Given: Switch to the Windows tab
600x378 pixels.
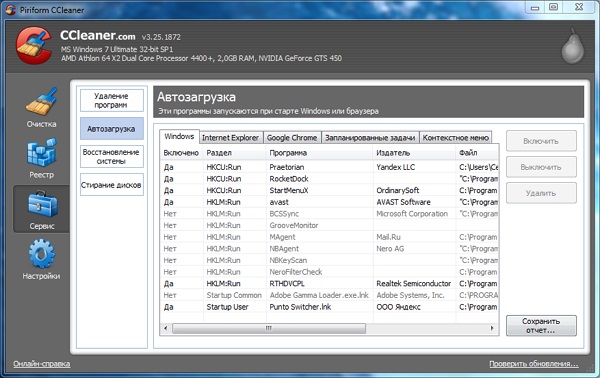Looking at the screenshot, I should click(x=179, y=136).
